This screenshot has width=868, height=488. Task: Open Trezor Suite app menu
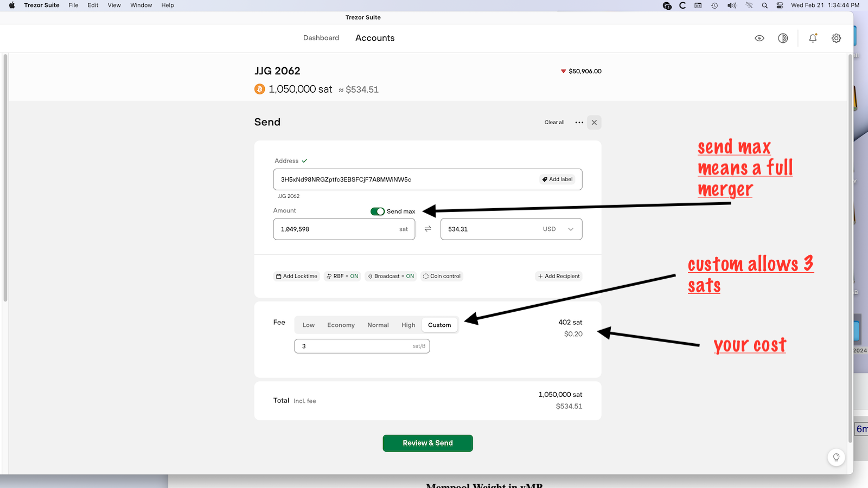click(x=42, y=5)
